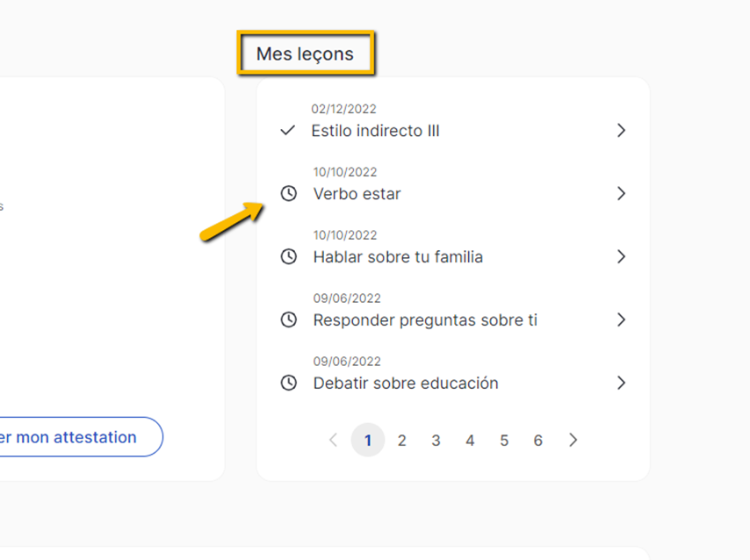Click clock icon beside Hablar sobre tu familia

pyautogui.click(x=288, y=257)
